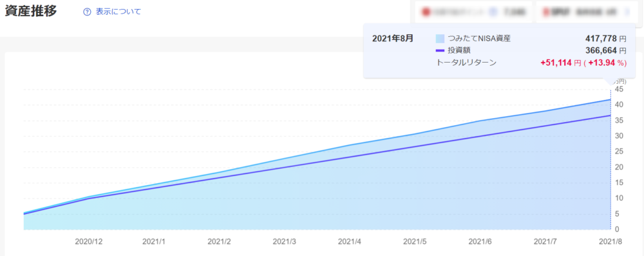
Task: Click the つみたてNISA資産 legend swatch
Action: [x=440, y=39]
